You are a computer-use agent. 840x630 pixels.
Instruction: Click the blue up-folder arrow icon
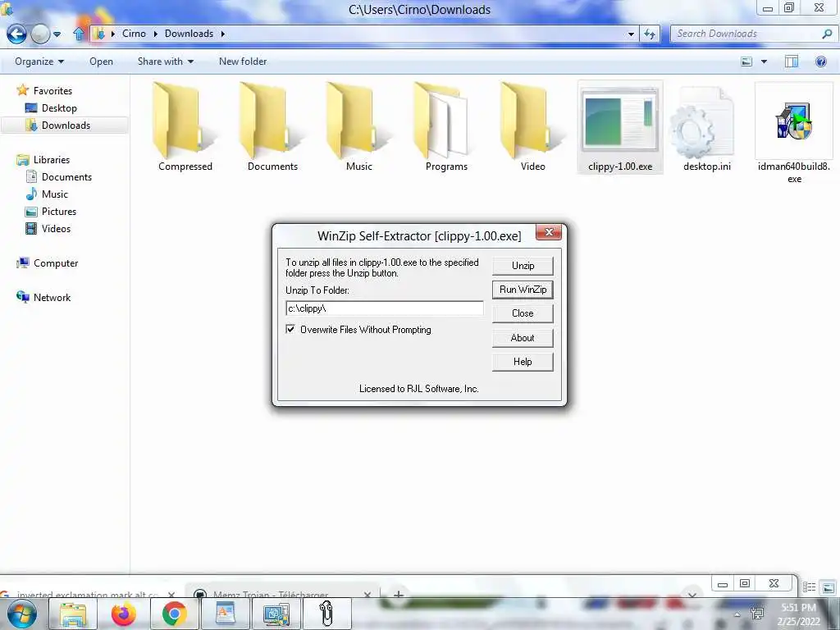(79, 34)
